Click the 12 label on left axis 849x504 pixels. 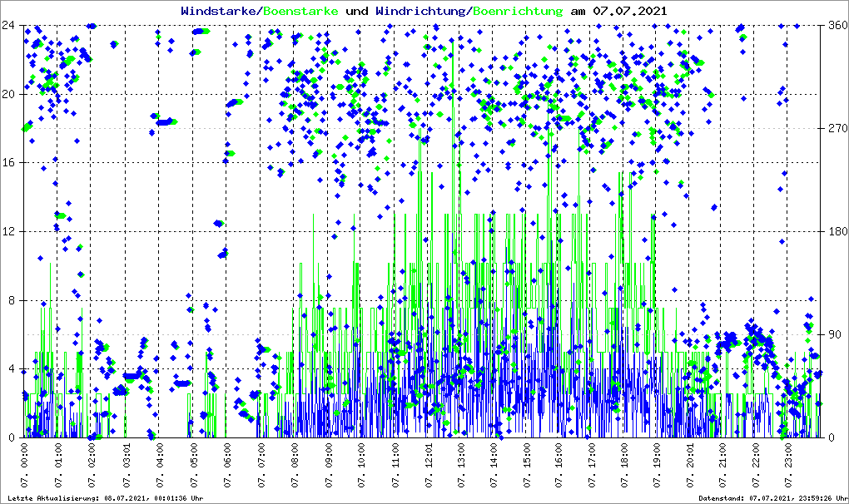pyautogui.click(x=11, y=232)
